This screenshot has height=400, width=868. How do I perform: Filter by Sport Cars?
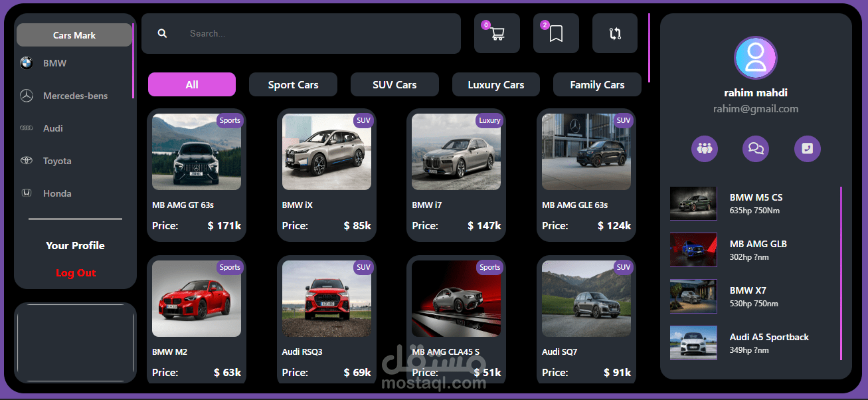tap(293, 84)
